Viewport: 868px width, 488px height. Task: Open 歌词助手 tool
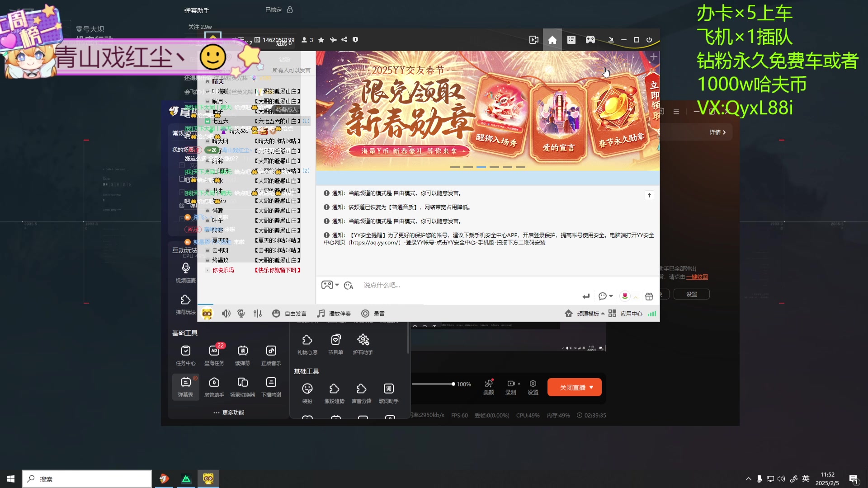click(388, 393)
